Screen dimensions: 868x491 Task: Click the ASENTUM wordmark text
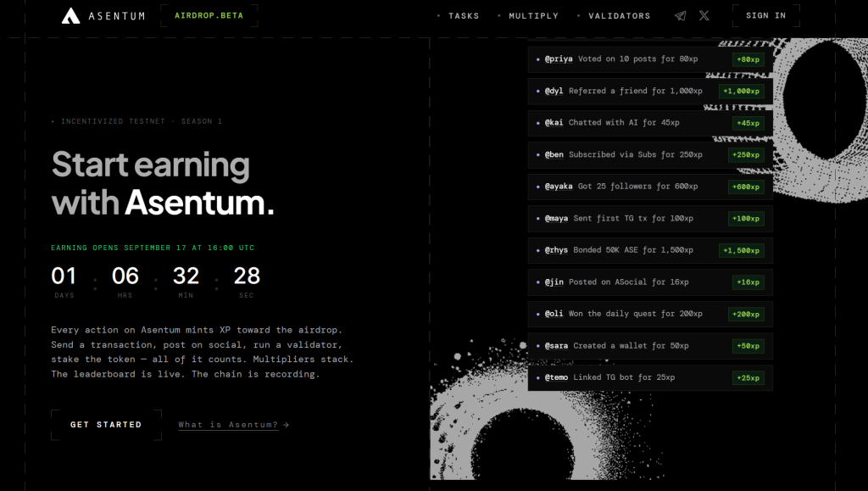117,16
